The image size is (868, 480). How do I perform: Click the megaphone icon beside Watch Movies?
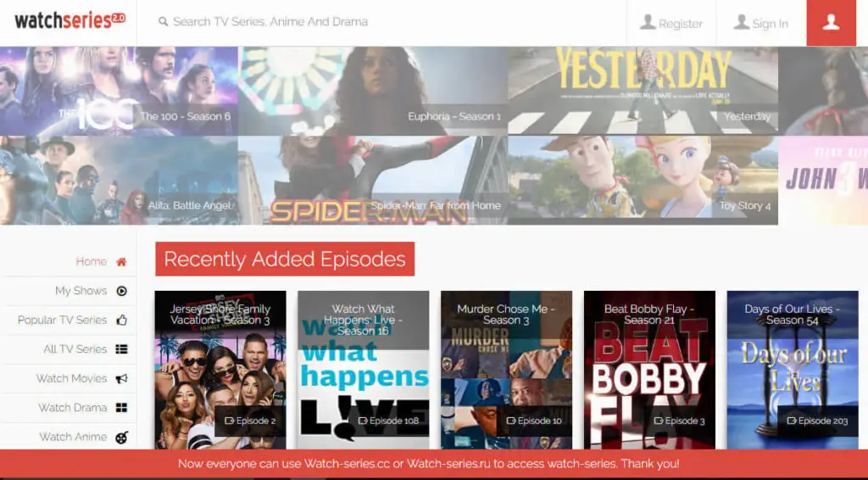122,379
